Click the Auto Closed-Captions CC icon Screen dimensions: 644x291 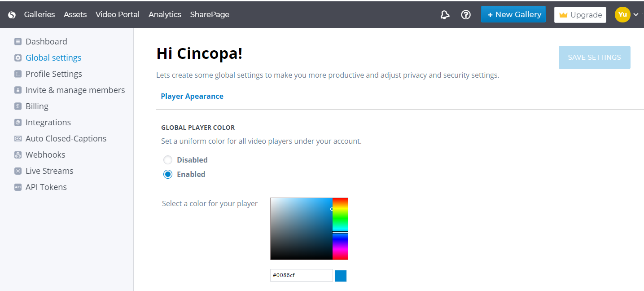point(18,139)
